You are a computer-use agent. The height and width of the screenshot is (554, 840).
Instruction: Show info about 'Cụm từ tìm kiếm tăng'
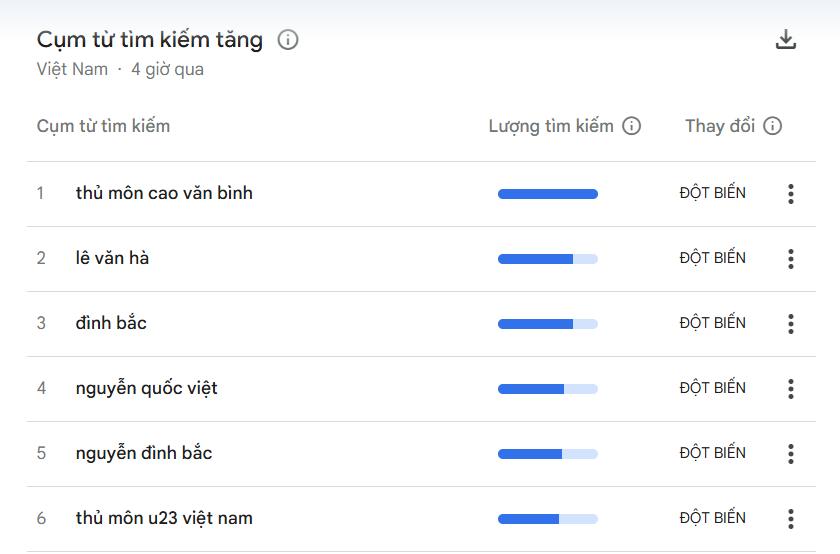pyautogui.click(x=288, y=40)
